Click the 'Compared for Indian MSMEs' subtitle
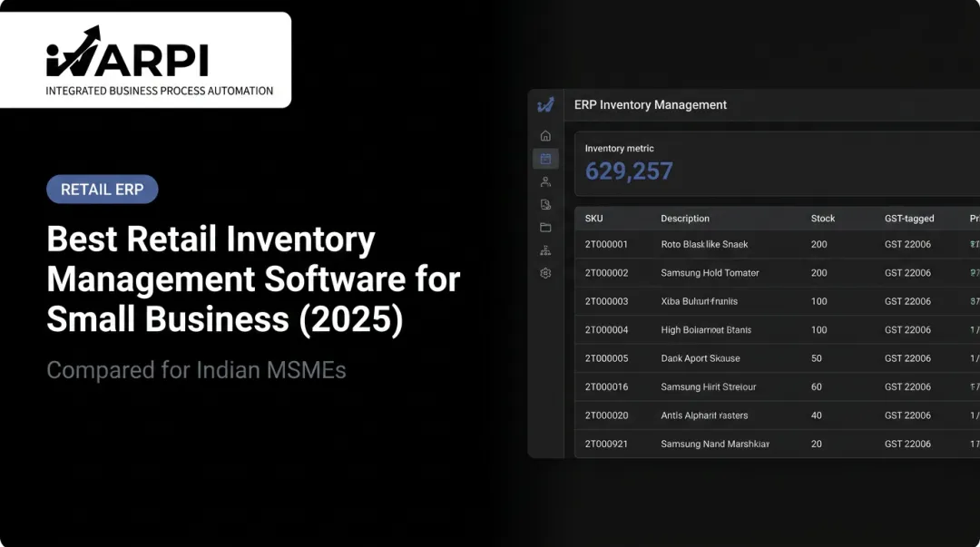The image size is (980, 547). [x=196, y=370]
